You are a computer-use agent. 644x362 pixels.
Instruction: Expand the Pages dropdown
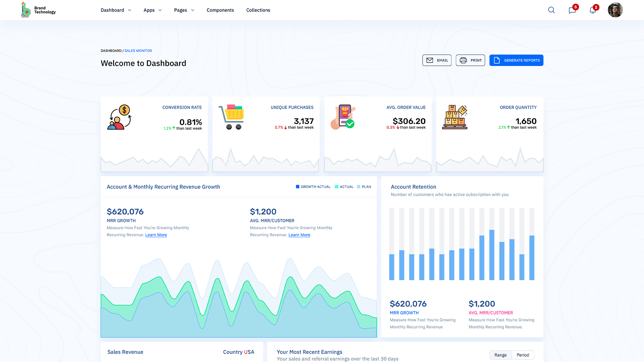[x=184, y=10]
